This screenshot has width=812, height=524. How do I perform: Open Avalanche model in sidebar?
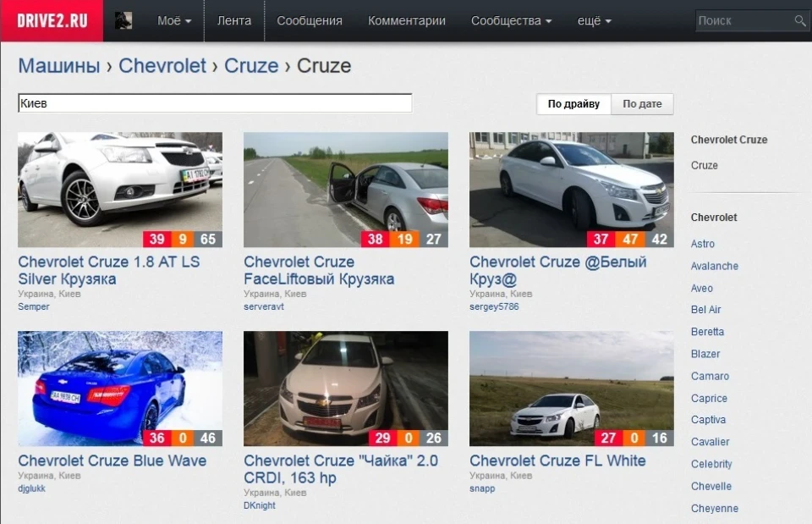715,266
